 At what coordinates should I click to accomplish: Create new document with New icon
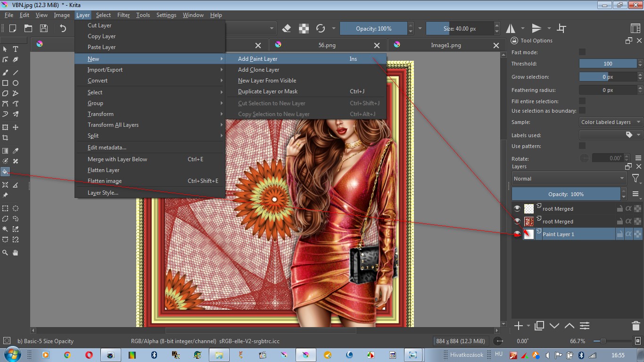[x=13, y=28]
